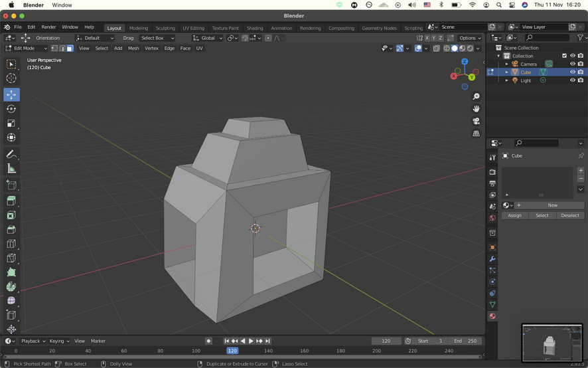This screenshot has width=588, height=368.
Task: Select the Spin tool
Action: 11,286
